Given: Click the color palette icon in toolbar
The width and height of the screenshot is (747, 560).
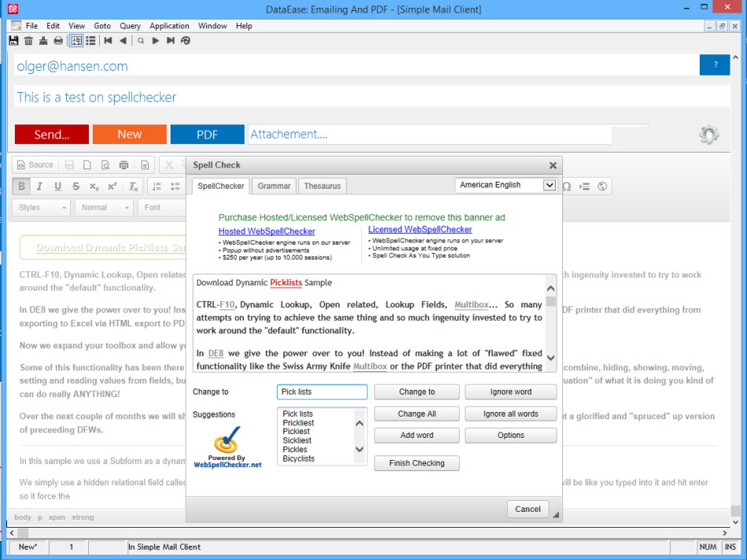Looking at the screenshot, I should pos(186,41).
